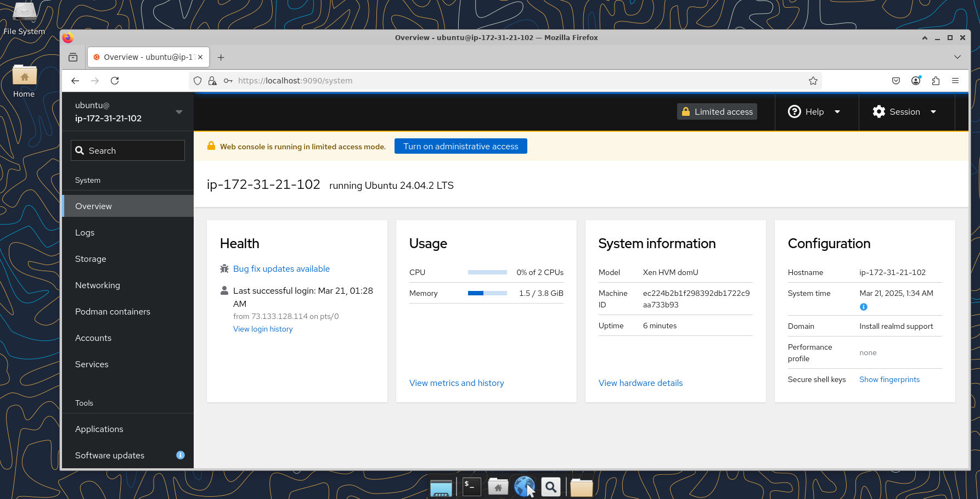980x499 pixels.
Task: Click the Overview browser tab
Action: pyautogui.click(x=147, y=57)
